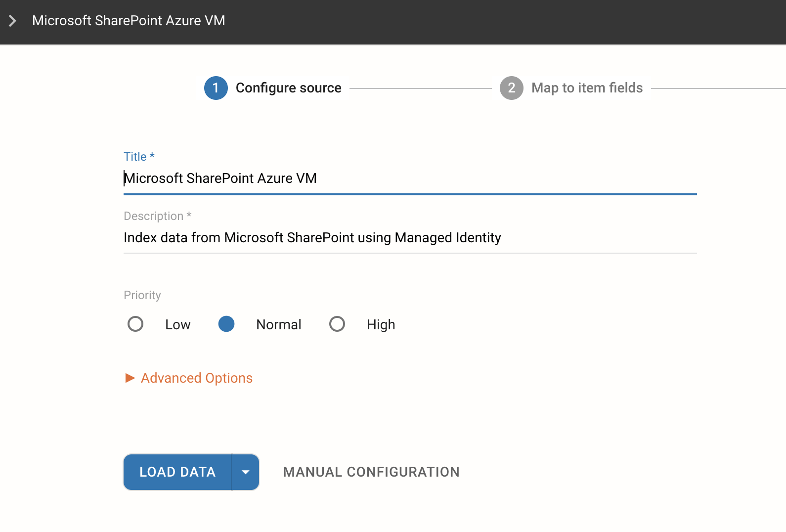786x532 pixels.
Task: Open Advanced Options section link
Action: 197,378
